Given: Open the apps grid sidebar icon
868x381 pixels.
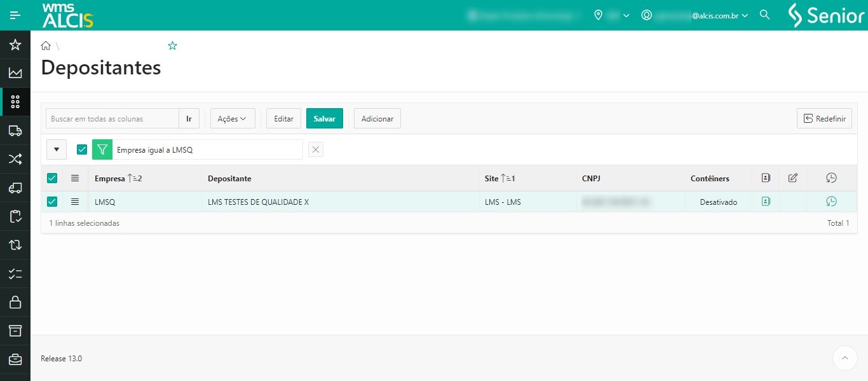Looking at the screenshot, I should (x=15, y=102).
